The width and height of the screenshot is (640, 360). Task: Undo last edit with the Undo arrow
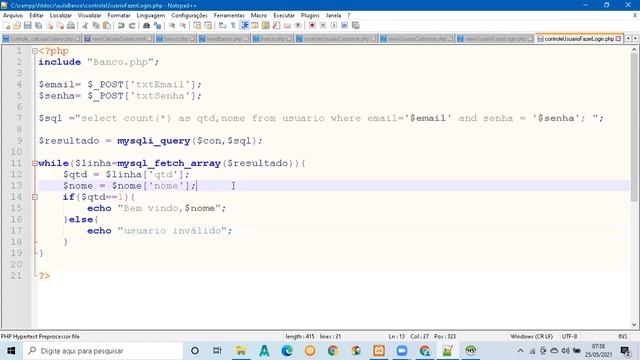(121, 25)
